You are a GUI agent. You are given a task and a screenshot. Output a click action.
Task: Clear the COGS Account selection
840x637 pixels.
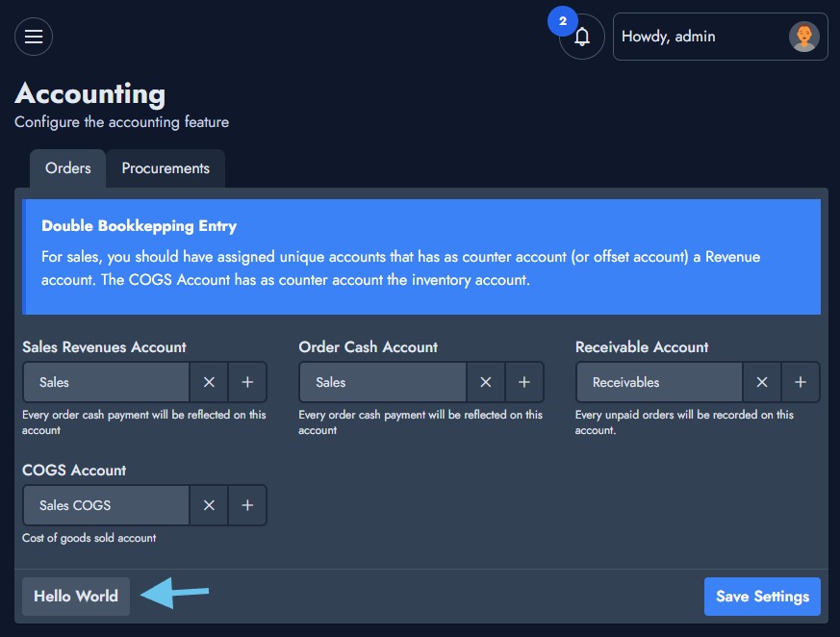pos(209,505)
